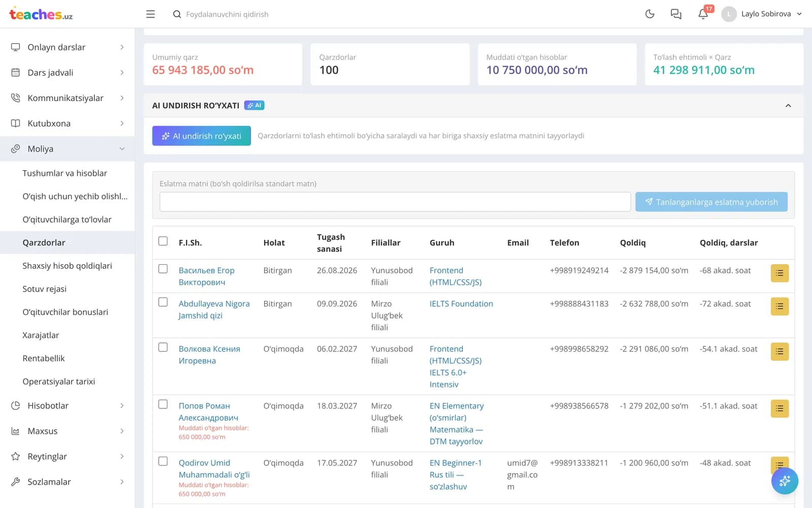This screenshot has height=508, width=812.
Task: Open the Laylo Sobirova user dropdown
Action: (762, 14)
